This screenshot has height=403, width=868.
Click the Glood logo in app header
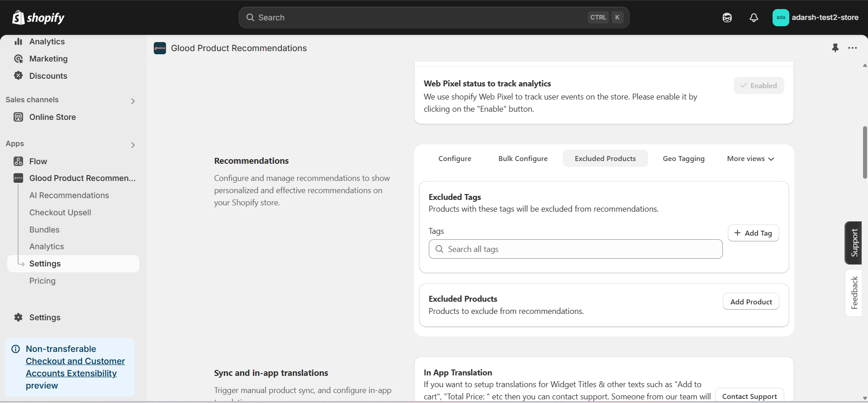160,48
